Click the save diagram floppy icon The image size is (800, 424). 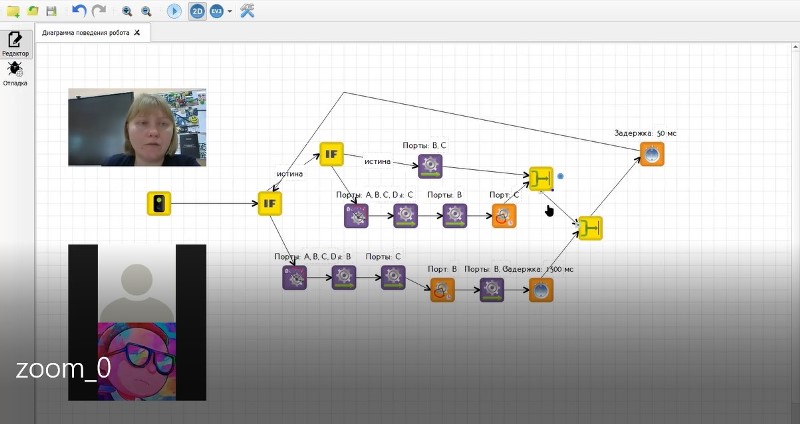[51, 11]
